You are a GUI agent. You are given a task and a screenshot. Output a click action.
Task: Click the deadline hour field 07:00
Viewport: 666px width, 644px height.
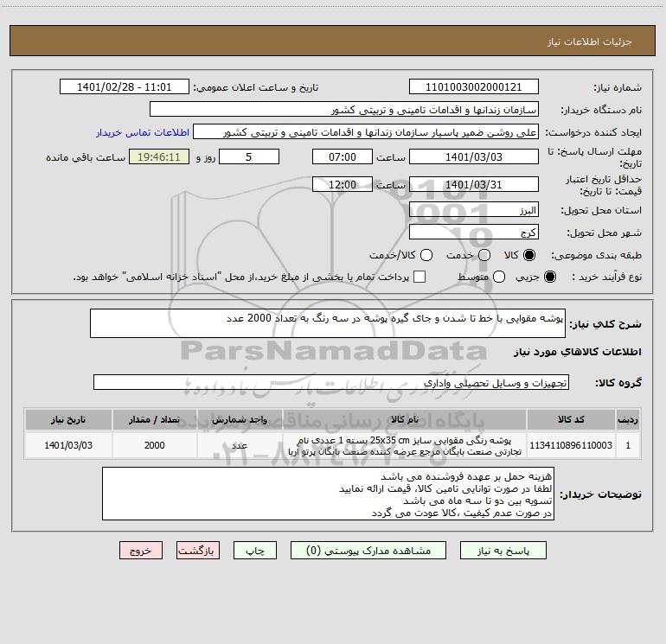click(x=343, y=156)
